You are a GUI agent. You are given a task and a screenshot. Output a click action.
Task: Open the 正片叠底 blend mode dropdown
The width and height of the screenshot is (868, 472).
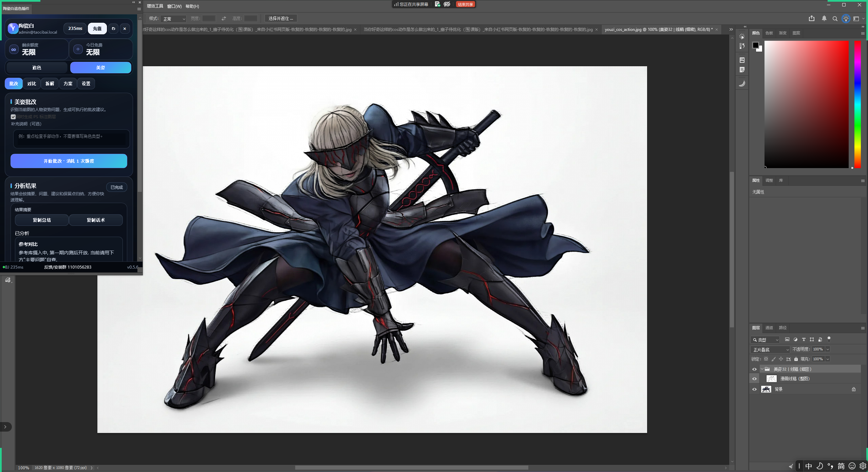(770, 349)
